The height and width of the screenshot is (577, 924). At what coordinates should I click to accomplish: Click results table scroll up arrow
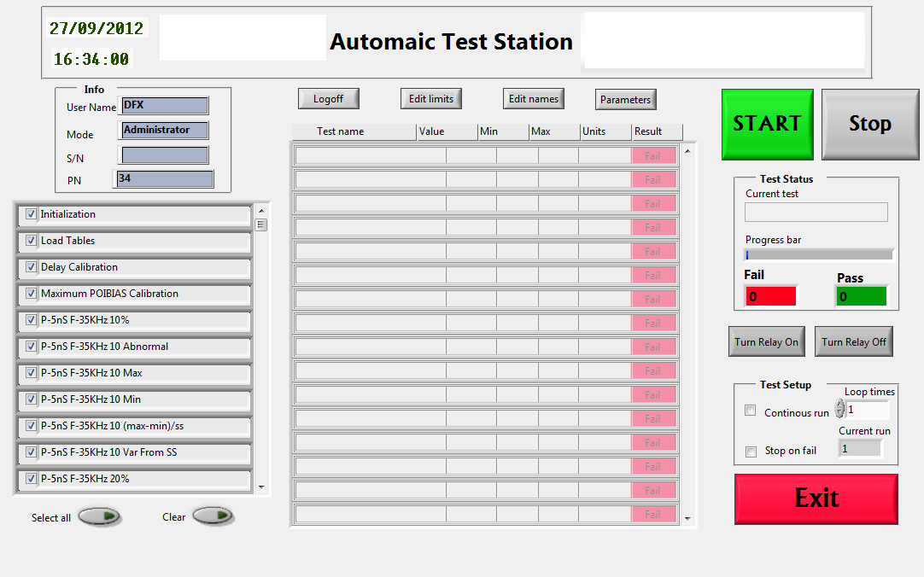pyautogui.click(x=687, y=151)
